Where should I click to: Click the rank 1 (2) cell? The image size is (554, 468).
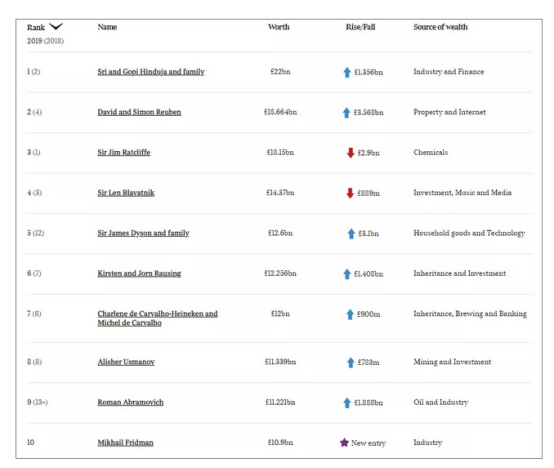[x=34, y=72]
